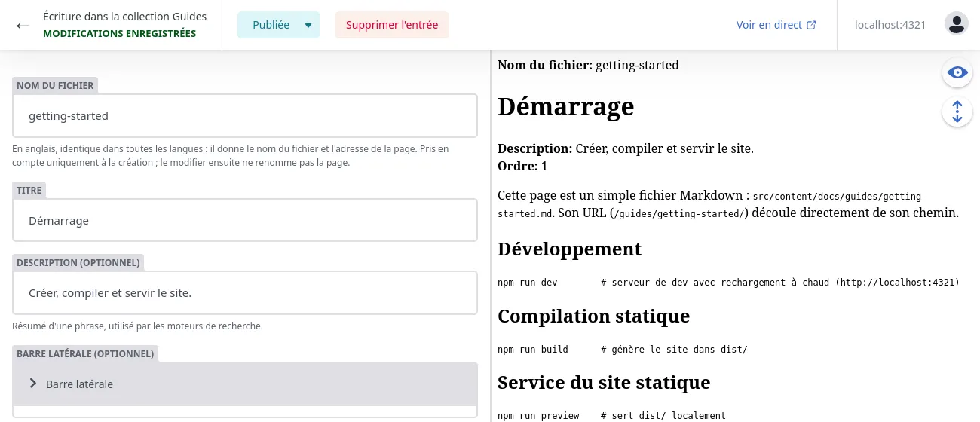Click the external-link icon beside Voir en direct
This screenshot has height=422, width=980.
pyautogui.click(x=811, y=25)
